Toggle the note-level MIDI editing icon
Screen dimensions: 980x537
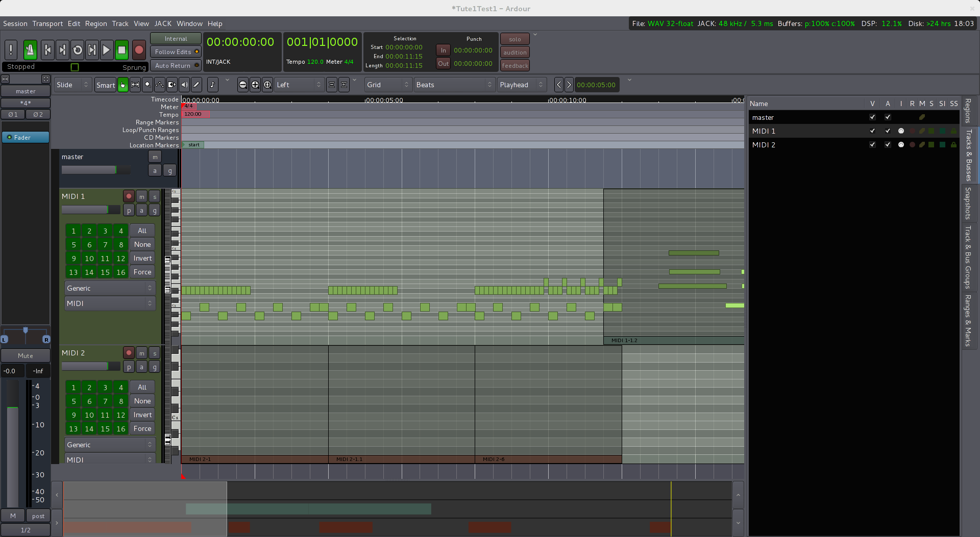click(212, 85)
